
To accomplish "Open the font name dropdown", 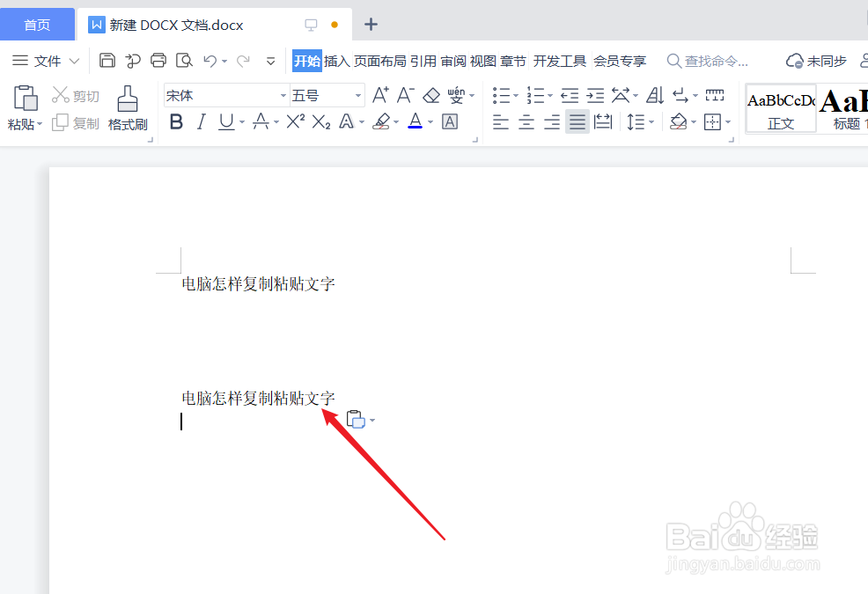I will click(282, 94).
